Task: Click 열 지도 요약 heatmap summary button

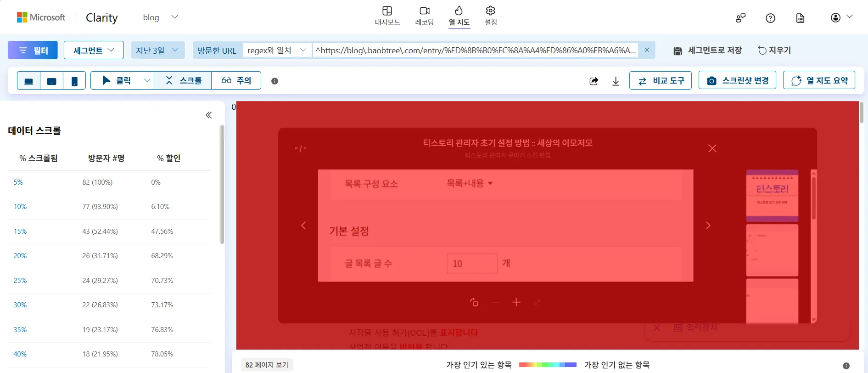Action: pyautogui.click(x=819, y=80)
